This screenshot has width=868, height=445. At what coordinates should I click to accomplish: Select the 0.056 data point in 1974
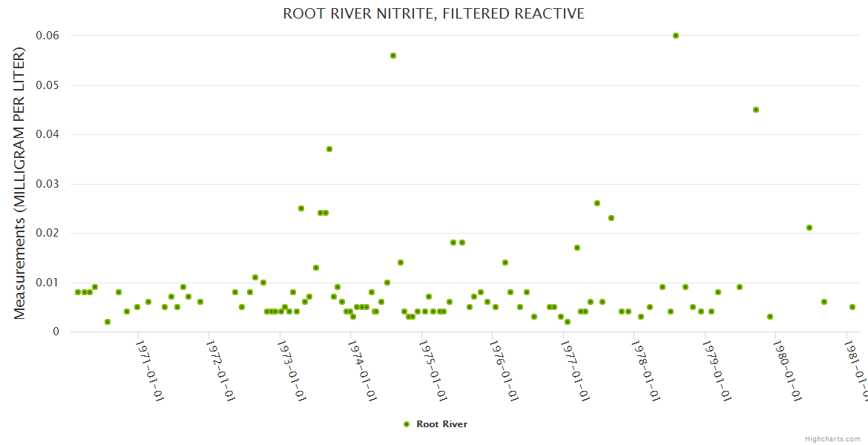(393, 56)
